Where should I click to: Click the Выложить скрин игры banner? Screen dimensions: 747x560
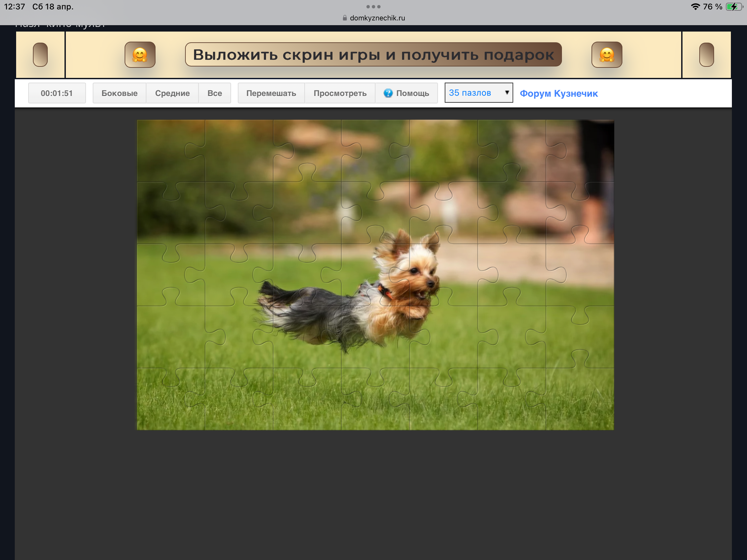coord(373,55)
